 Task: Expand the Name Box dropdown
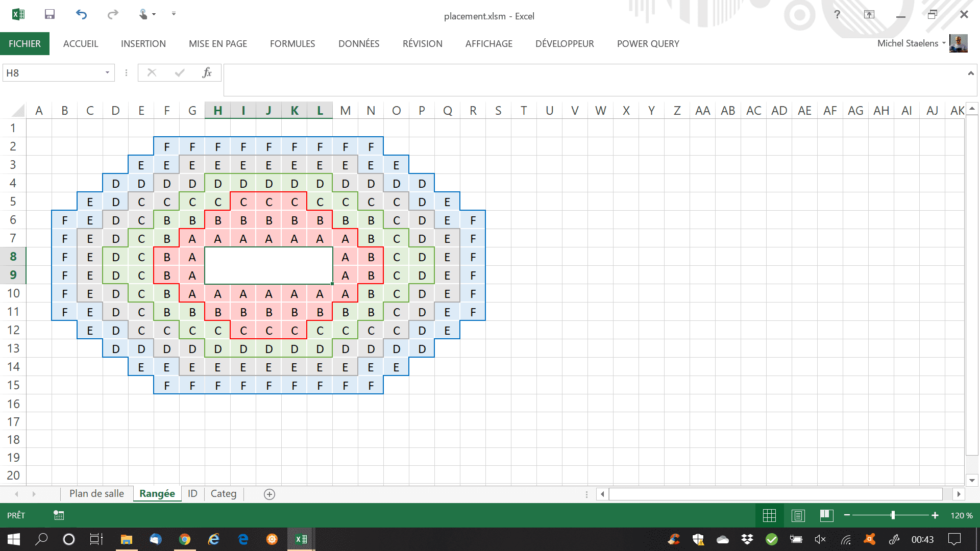coord(107,72)
